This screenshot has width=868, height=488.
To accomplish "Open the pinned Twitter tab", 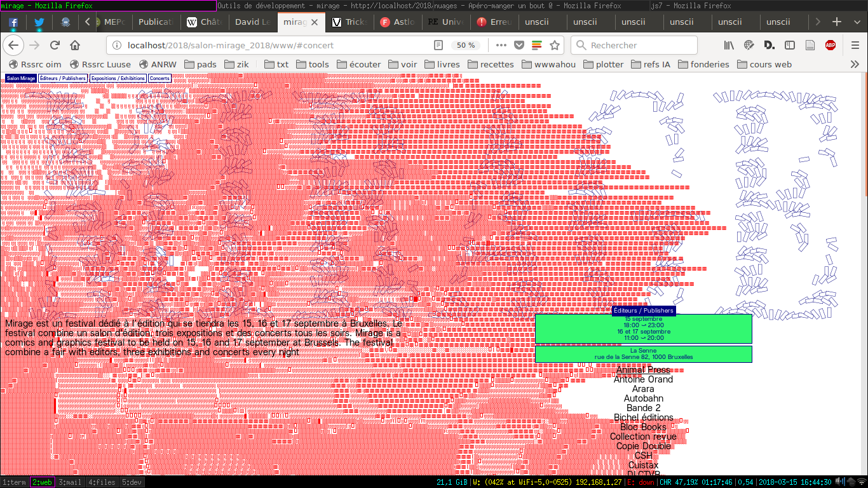I will coord(39,22).
